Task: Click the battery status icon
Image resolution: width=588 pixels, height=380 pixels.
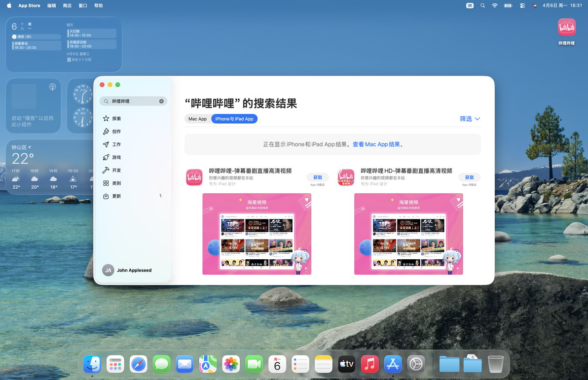Action: point(508,5)
